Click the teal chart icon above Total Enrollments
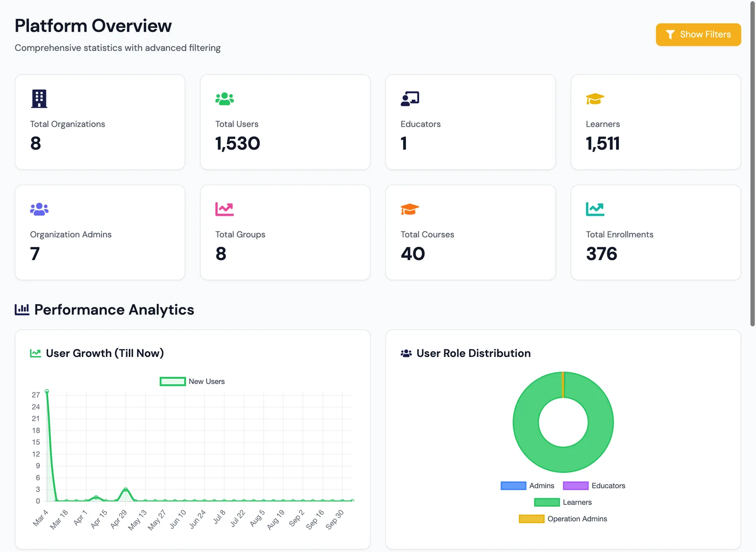The height and width of the screenshot is (552, 756). click(x=595, y=209)
